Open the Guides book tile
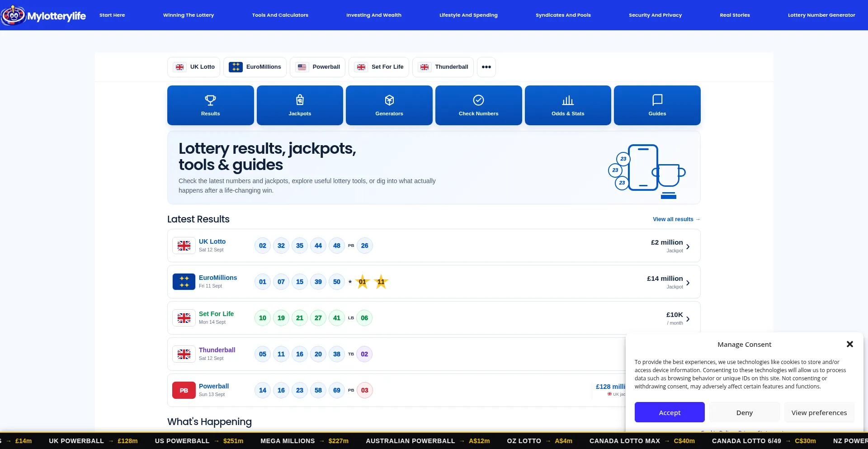This screenshot has width=868, height=449. [657, 105]
